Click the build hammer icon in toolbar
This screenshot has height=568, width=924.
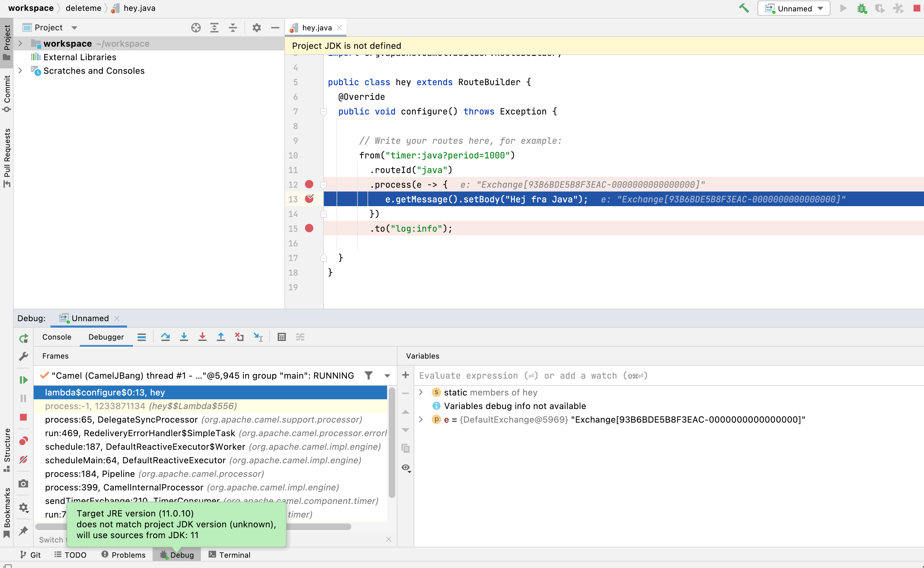[x=743, y=8]
